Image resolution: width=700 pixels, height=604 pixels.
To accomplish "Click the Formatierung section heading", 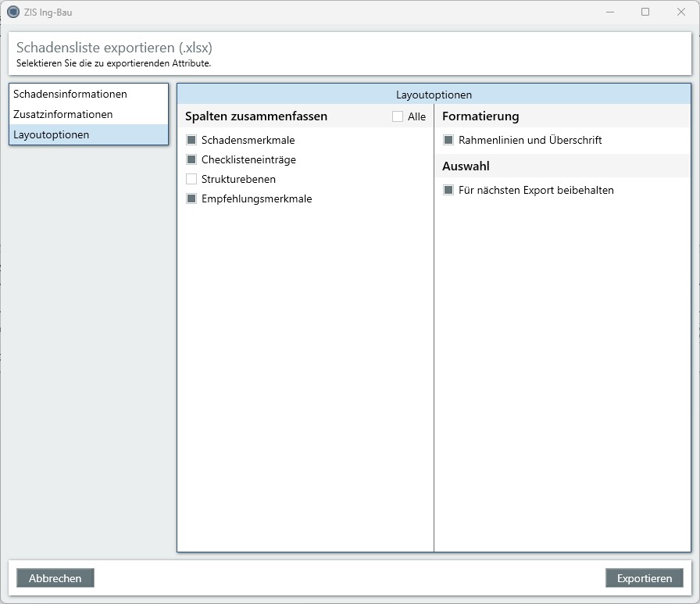I will 480,116.
